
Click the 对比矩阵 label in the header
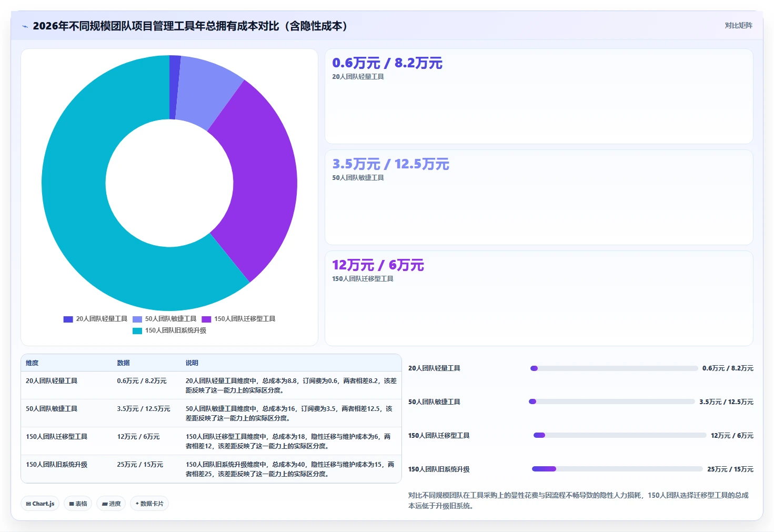pos(738,25)
